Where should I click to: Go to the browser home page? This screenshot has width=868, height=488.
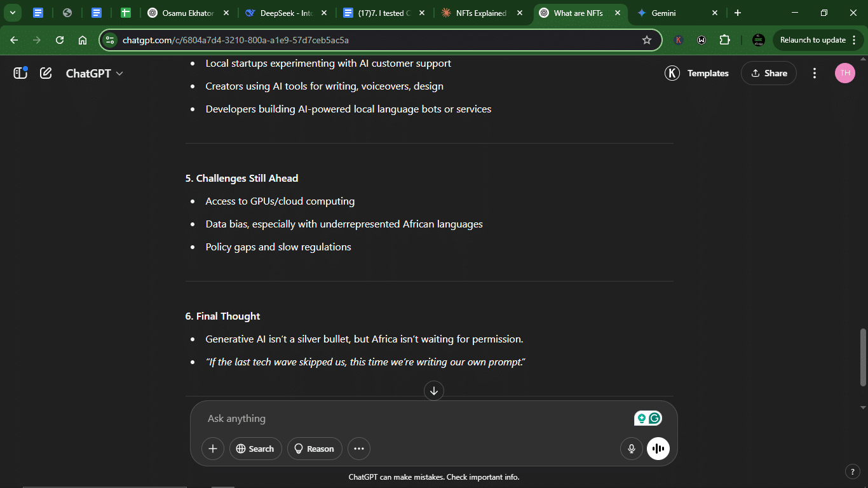pyautogui.click(x=83, y=40)
